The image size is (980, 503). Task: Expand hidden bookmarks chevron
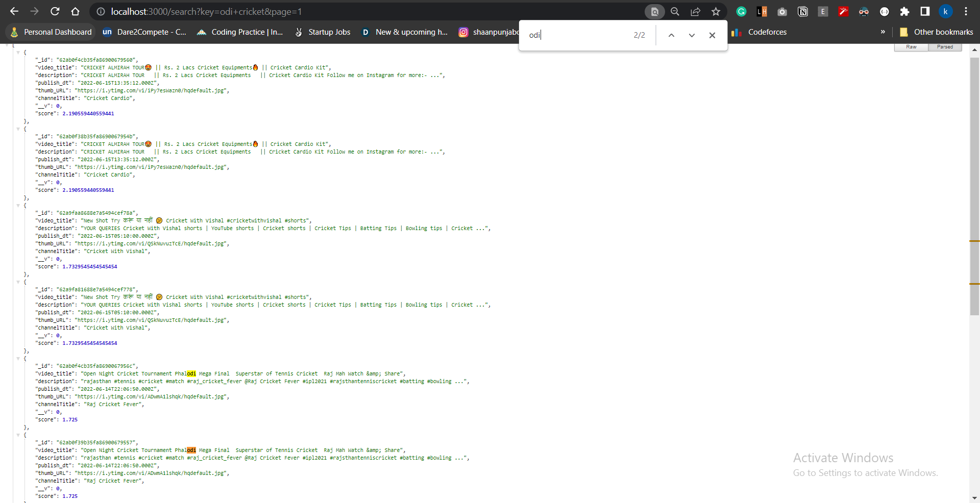[883, 32]
